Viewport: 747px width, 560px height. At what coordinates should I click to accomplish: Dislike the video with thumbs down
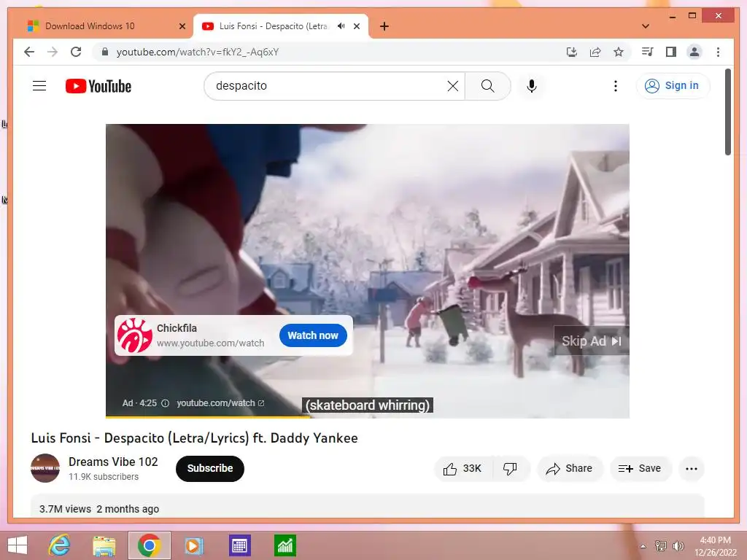click(x=510, y=469)
